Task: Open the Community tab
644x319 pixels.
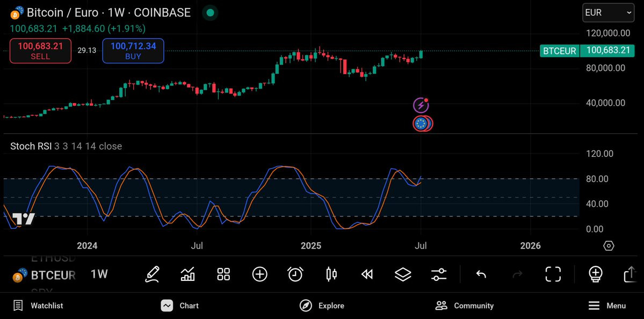Action: pyautogui.click(x=464, y=306)
